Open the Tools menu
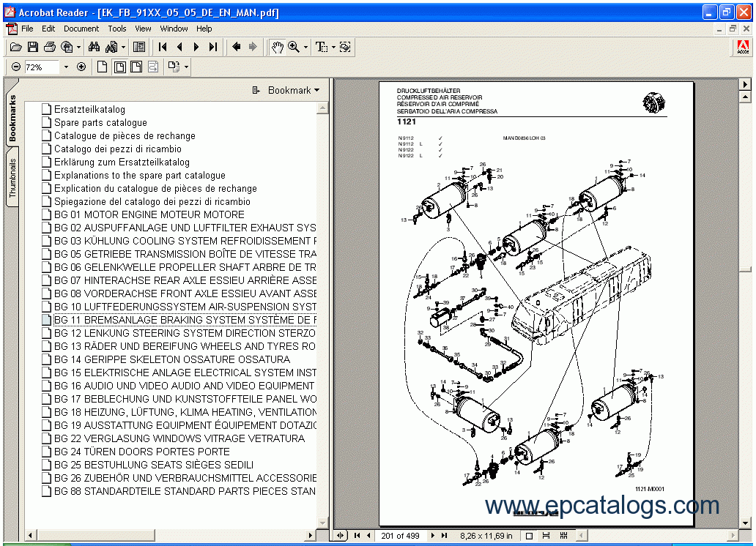756x546 pixels. [116, 29]
